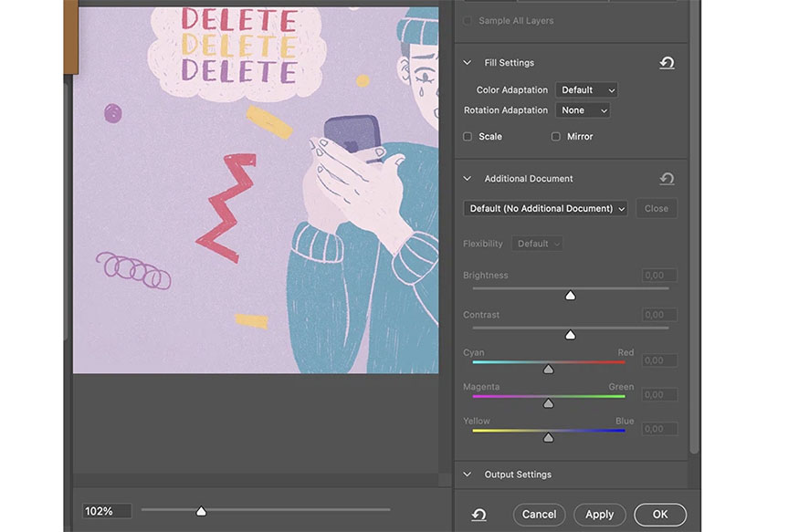Click the Brightness value field
This screenshot has width=799, height=532.
pyautogui.click(x=659, y=276)
